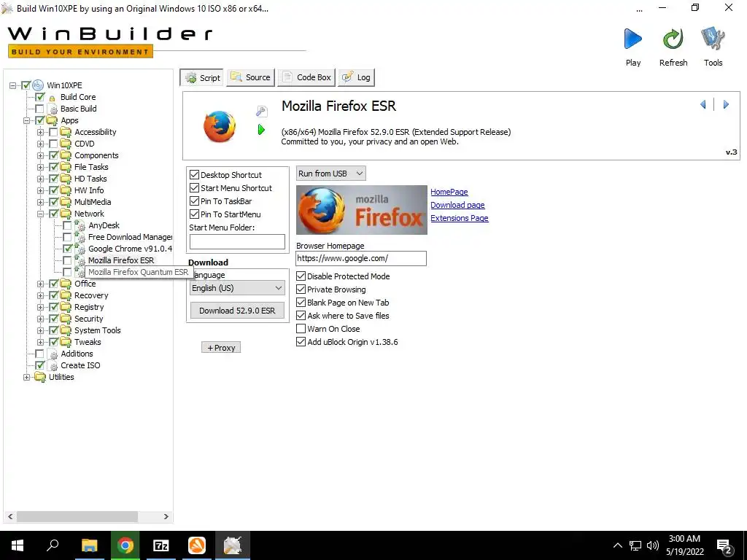This screenshot has width=747, height=560.
Task: Open the Tools icon
Action: (x=713, y=39)
